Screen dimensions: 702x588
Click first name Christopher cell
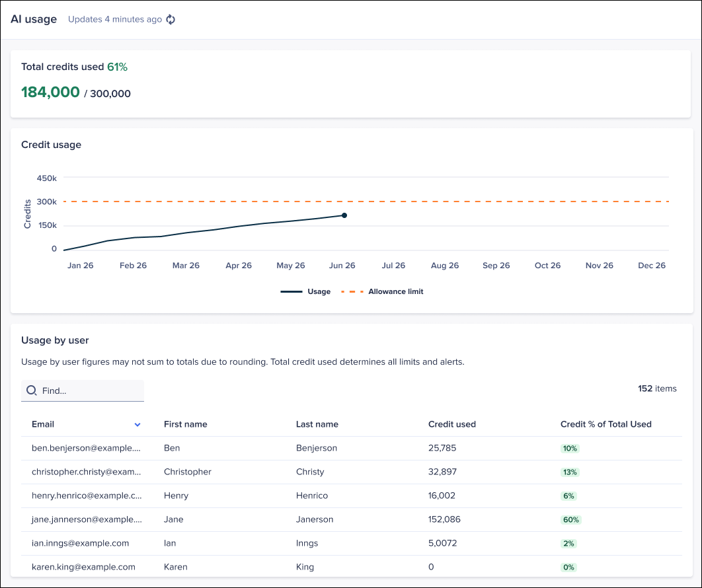[x=188, y=472]
